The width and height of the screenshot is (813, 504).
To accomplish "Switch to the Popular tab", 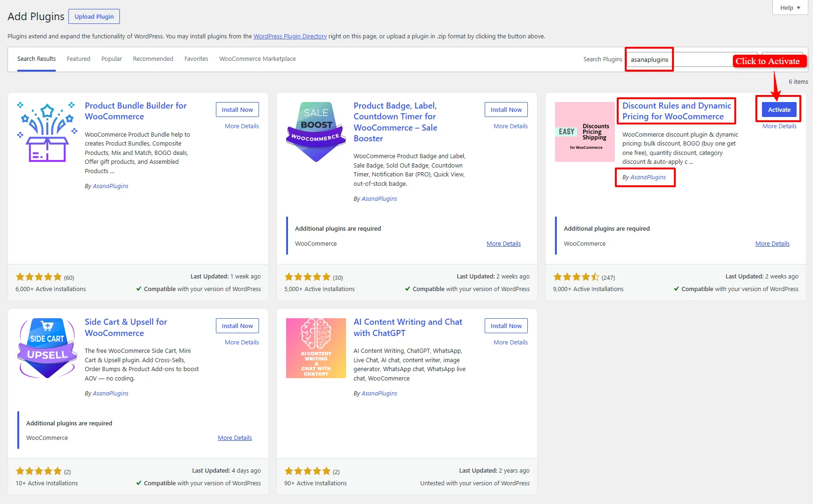I will click(x=111, y=59).
